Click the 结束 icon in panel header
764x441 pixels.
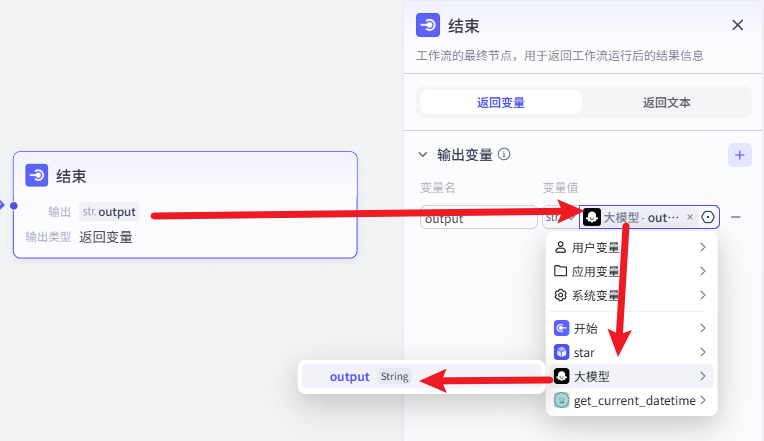click(x=428, y=25)
